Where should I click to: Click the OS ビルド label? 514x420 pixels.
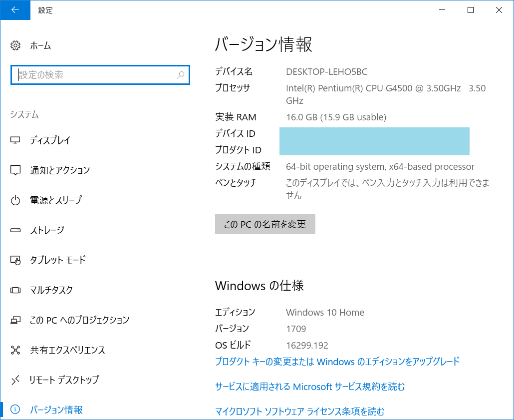(x=233, y=345)
